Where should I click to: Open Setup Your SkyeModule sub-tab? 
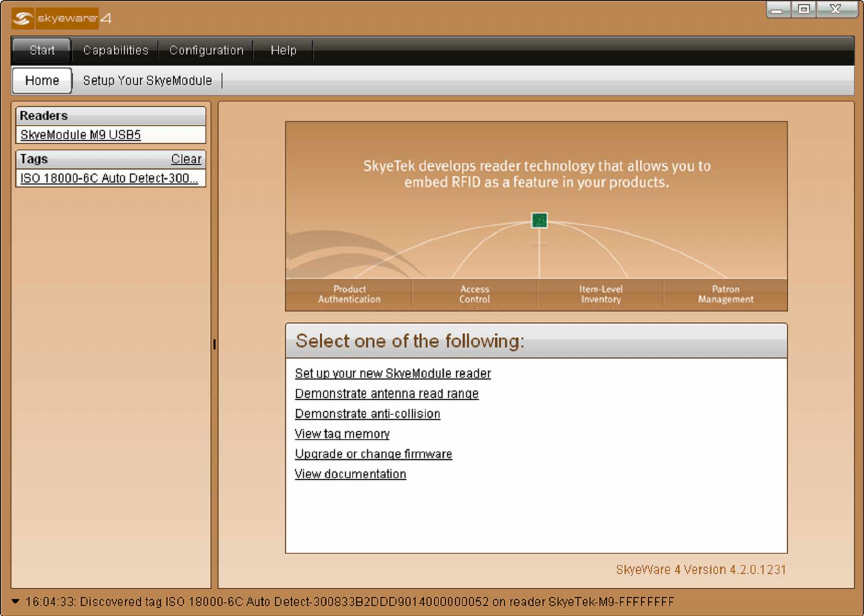coord(147,80)
